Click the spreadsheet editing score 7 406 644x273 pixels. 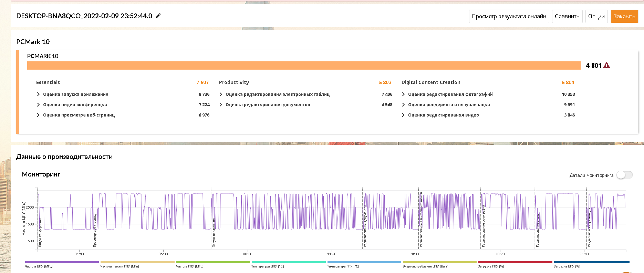click(x=387, y=94)
